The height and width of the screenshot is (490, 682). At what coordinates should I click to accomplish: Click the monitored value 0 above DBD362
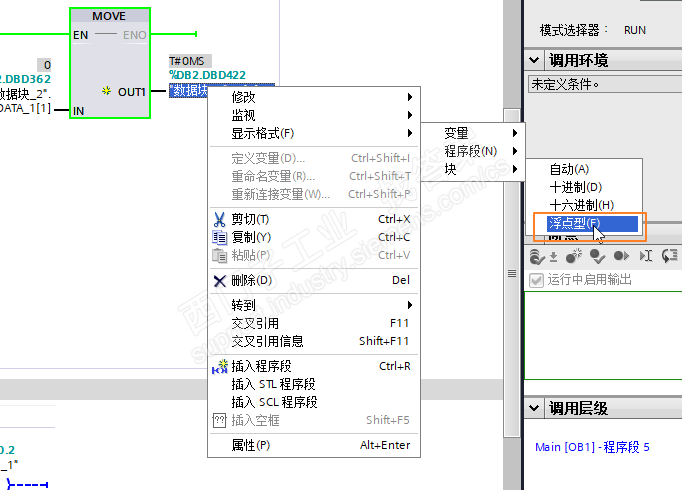click(x=44, y=65)
